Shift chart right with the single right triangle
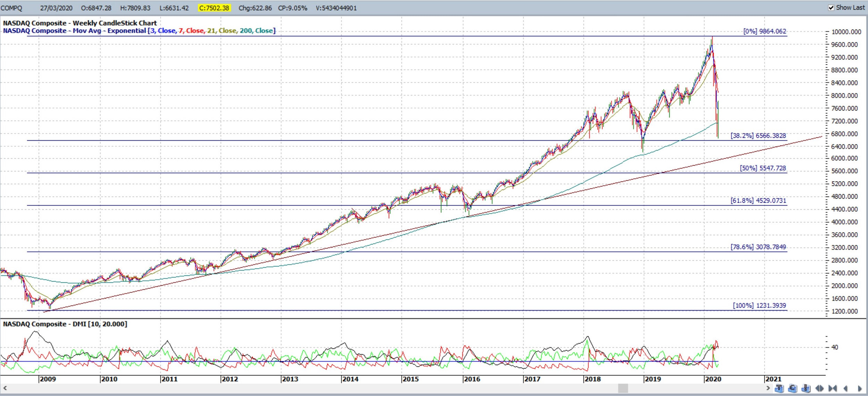The height and width of the screenshot is (396, 868). point(860,388)
